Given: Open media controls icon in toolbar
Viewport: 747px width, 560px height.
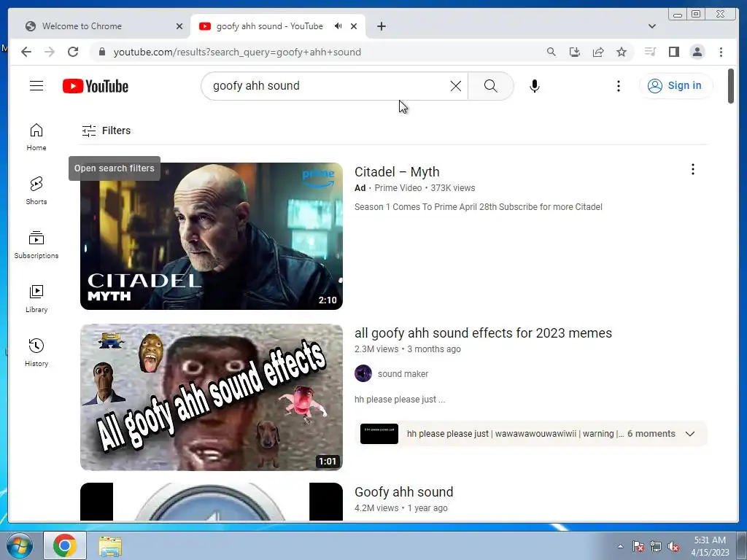Looking at the screenshot, I should coord(650,52).
